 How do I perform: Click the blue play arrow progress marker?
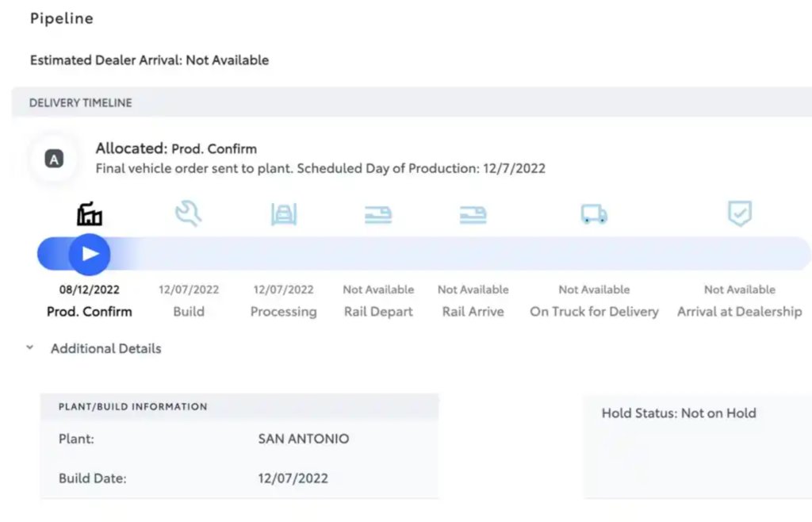tap(90, 254)
